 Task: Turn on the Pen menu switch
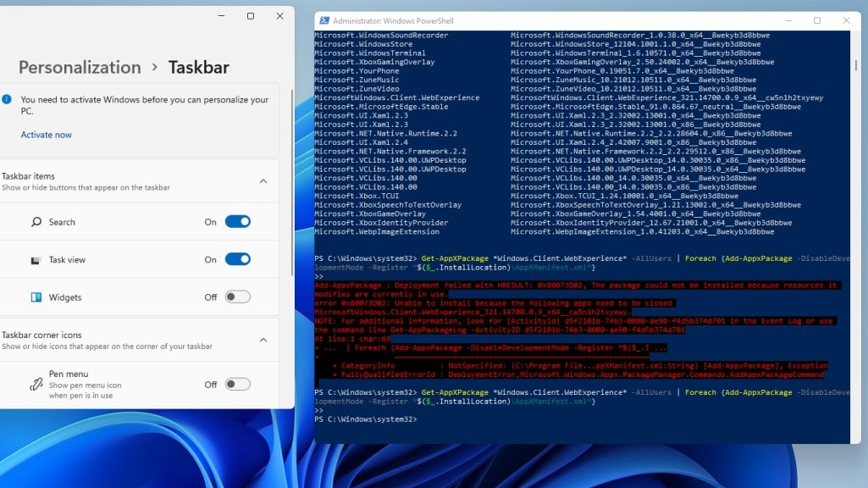tap(237, 384)
